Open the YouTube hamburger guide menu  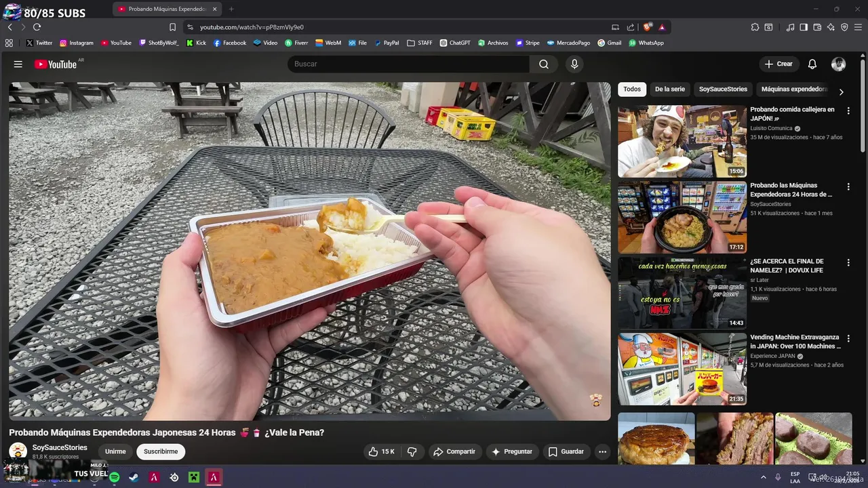(x=18, y=64)
